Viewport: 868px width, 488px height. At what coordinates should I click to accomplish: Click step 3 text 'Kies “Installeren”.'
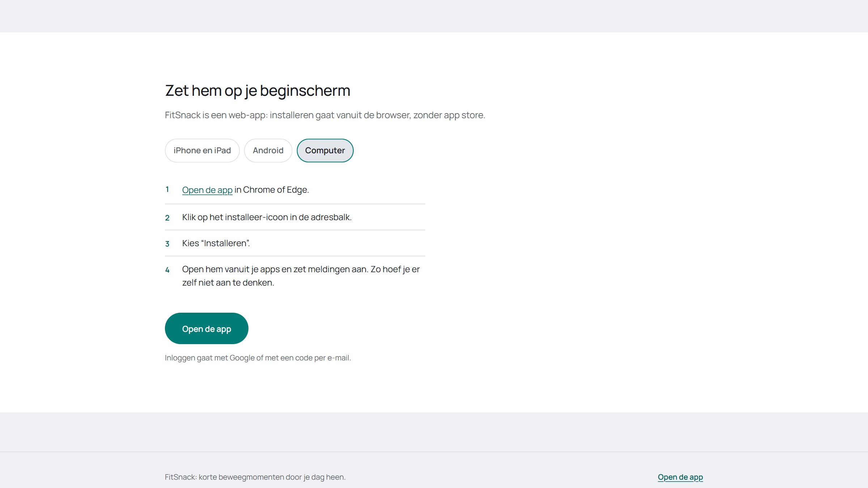[216, 243]
